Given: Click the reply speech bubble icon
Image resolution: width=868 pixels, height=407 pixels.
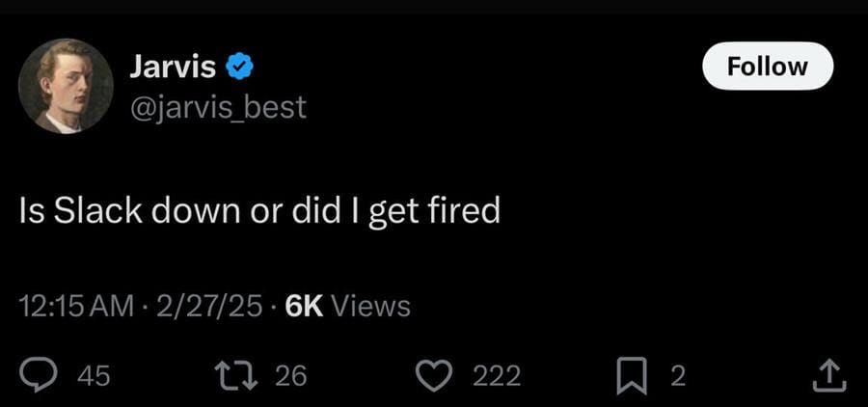Looking at the screenshot, I should [39, 376].
